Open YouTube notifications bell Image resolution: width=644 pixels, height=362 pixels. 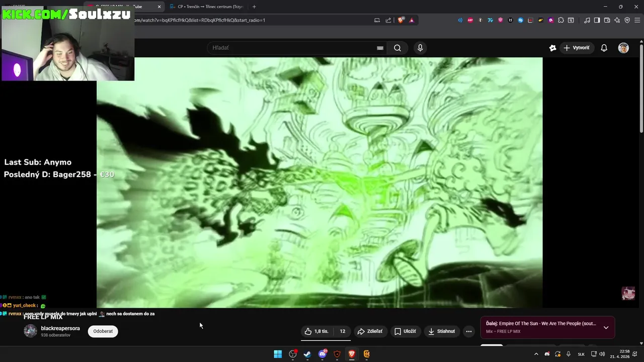pos(604,48)
